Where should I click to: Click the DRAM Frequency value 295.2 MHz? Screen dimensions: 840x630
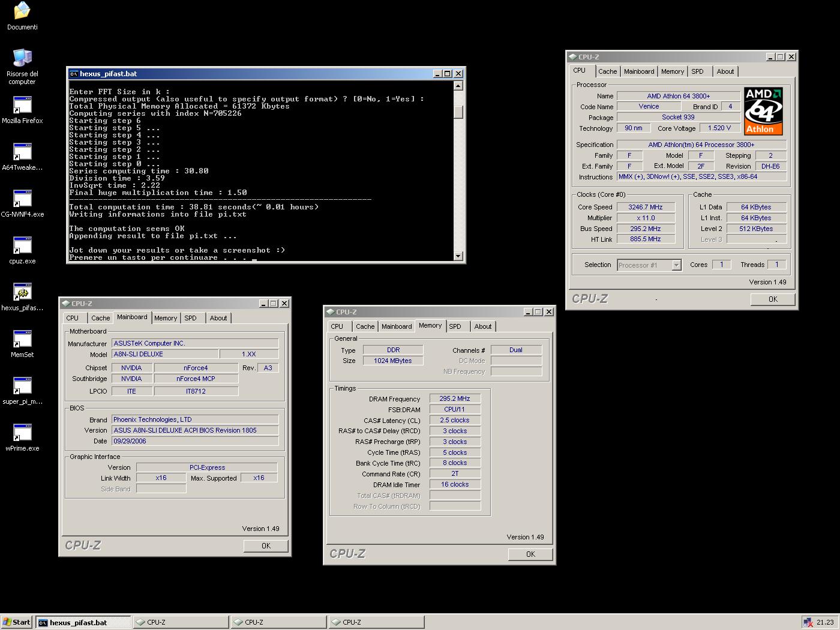click(455, 398)
